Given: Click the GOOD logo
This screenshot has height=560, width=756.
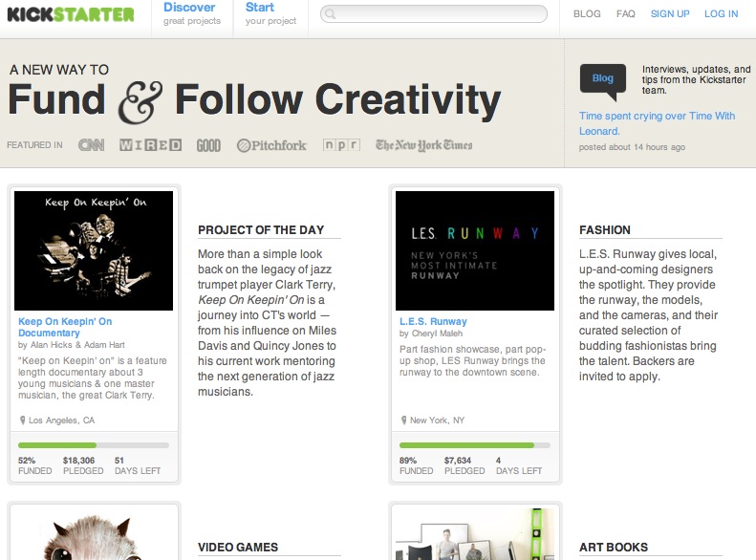Looking at the screenshot, I should [208, 145].
